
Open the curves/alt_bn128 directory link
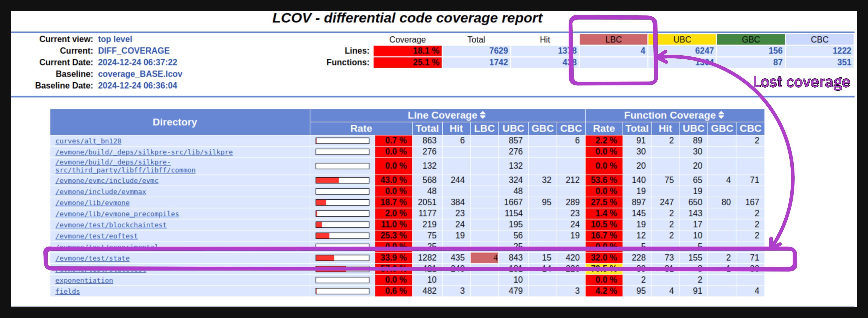(88, 141)
